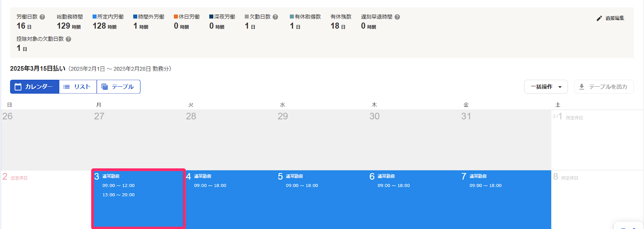Click 総勤務時間 129 時間 value
The image size is (644, 229).
click(x=69, y=26)
